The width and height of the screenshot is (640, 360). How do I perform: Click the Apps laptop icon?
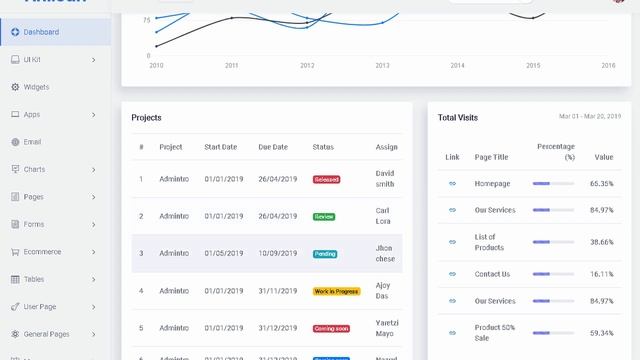(15, 114)
